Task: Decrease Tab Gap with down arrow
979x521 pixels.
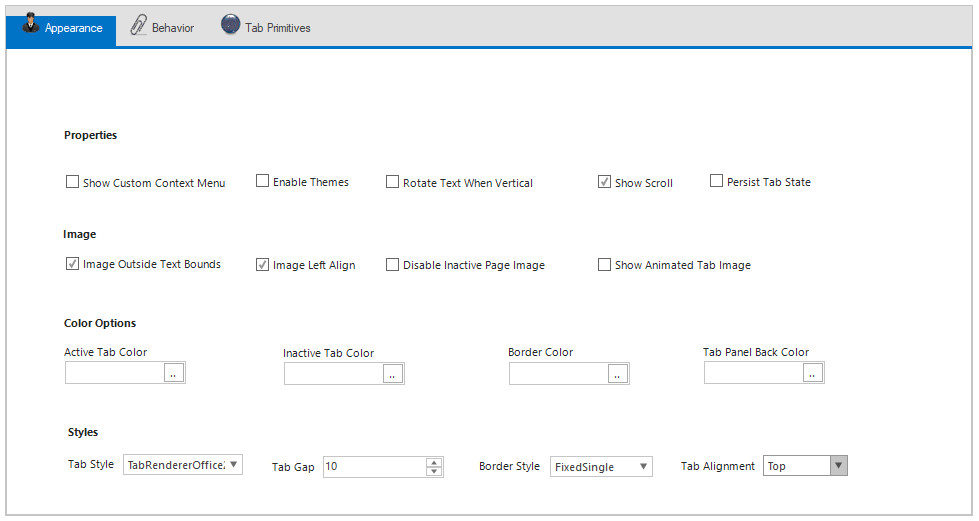Action: [x=434, y=471]
